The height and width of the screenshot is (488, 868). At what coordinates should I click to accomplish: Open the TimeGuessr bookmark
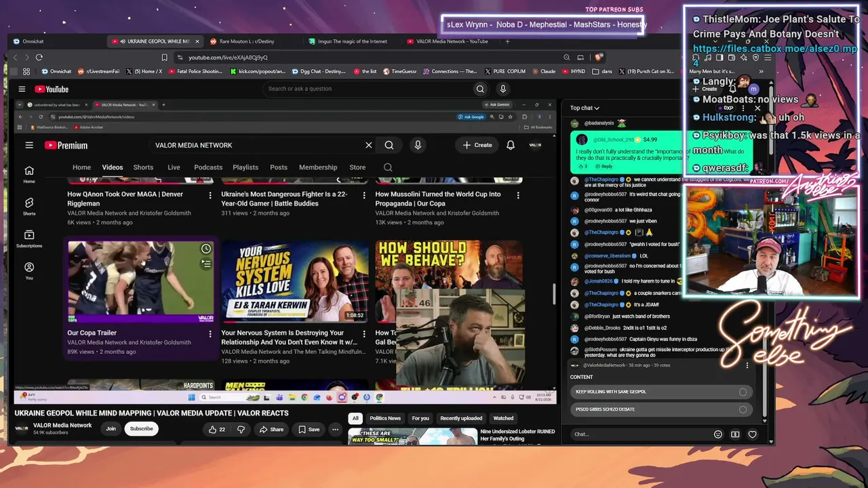coord(400,71)
